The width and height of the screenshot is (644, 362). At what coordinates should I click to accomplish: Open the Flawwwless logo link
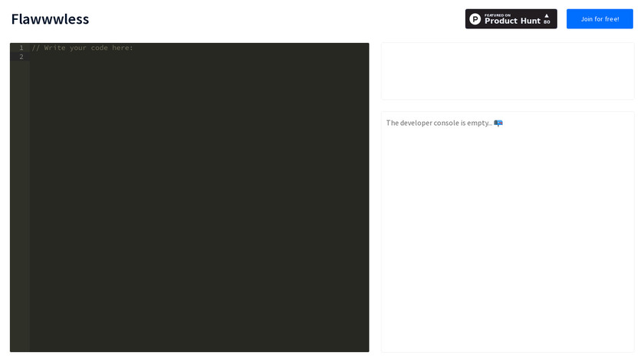(50, 19)
